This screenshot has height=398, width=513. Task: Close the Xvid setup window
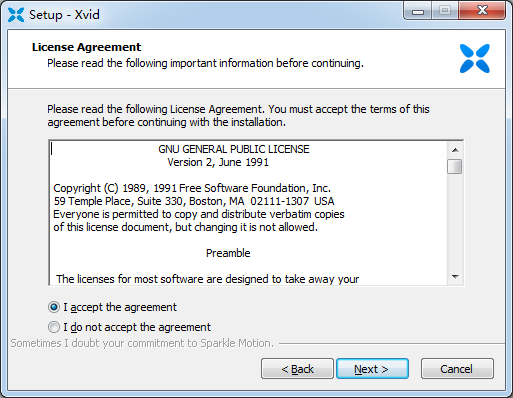pos(482,11)
